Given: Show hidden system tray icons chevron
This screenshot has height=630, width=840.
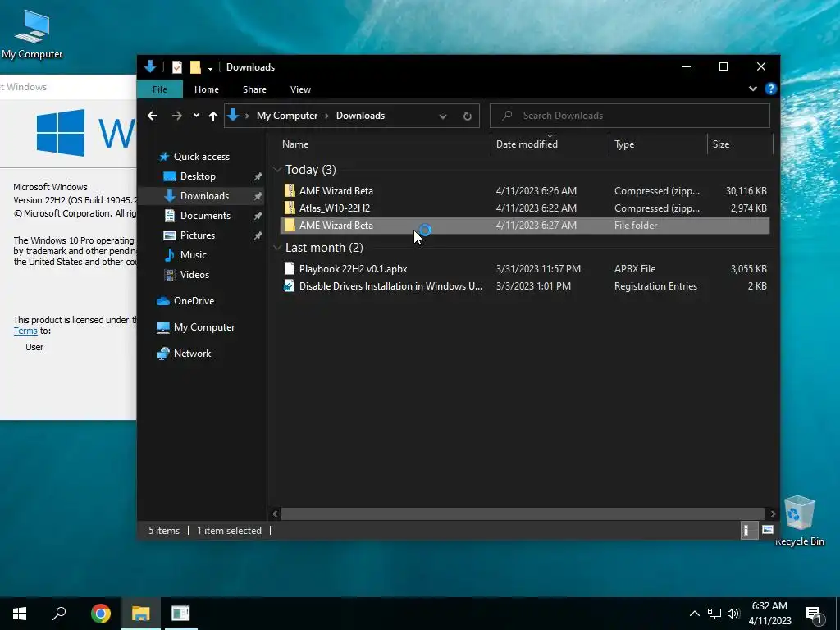Looking at the screenshot, I should pyautogui.click(x=694, y=614).
